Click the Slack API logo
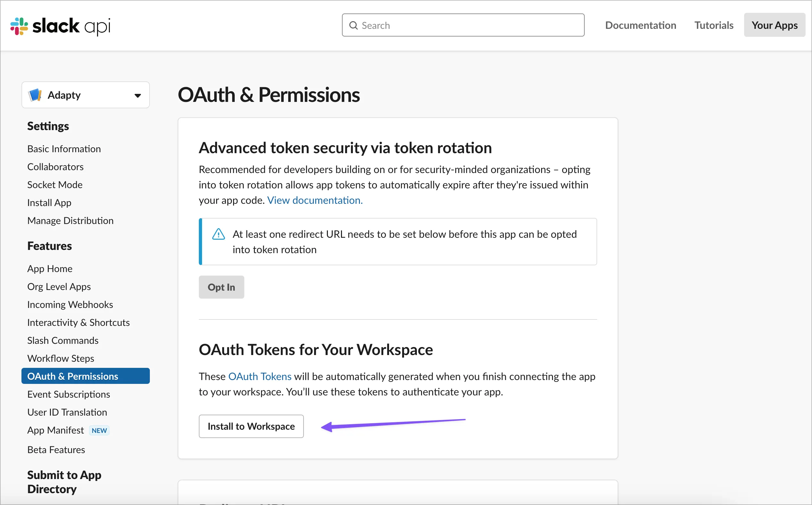The width and height of the screenshot is (812, 505). [61, 26]
